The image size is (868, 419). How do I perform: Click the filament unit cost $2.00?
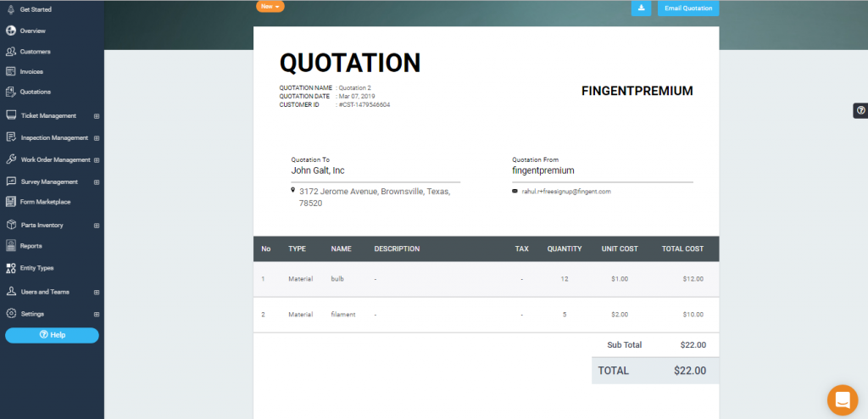620,314
